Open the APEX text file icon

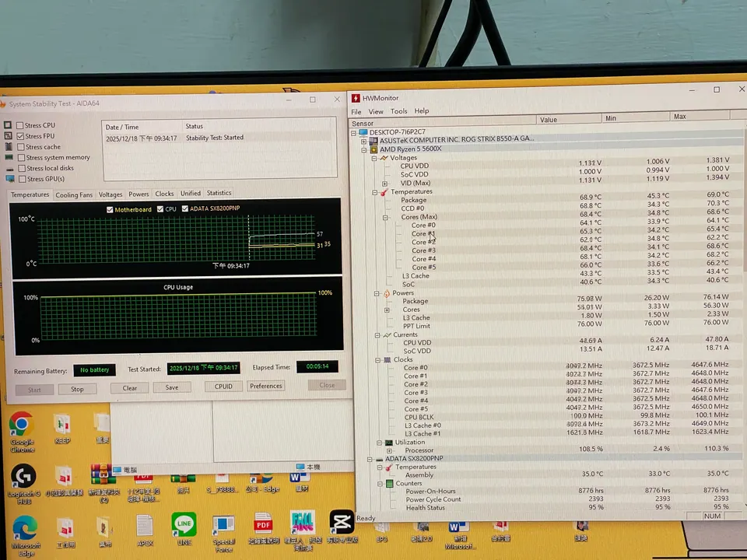click(x=145, y=530)
